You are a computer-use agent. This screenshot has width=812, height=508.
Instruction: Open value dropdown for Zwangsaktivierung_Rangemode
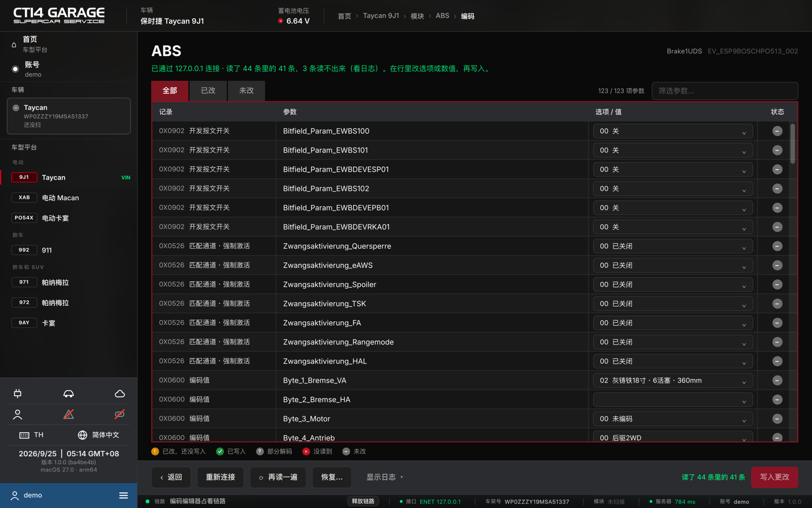point(673,342)
